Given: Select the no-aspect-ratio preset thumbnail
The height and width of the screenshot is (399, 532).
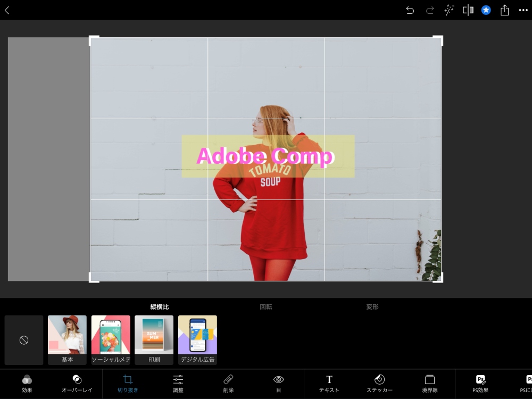Looking at the screenshot, I should click(x=24, y=340).
